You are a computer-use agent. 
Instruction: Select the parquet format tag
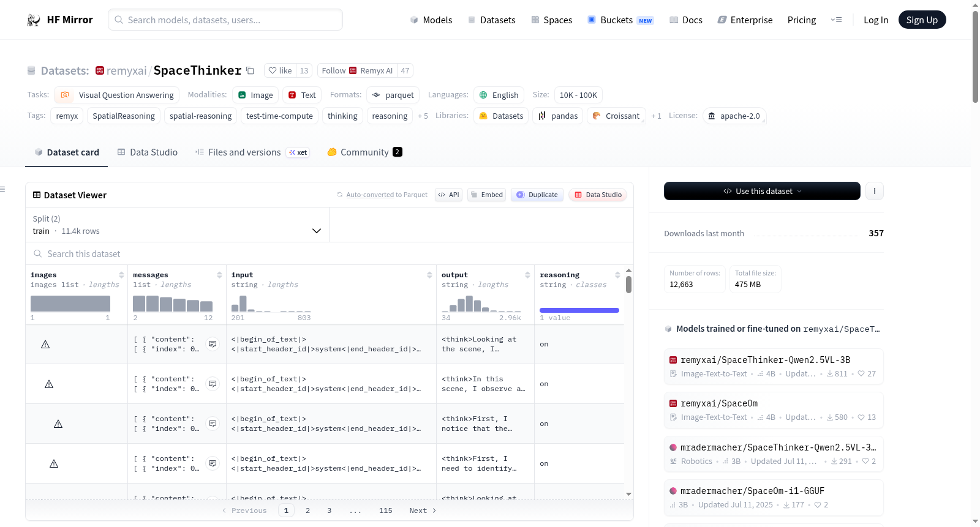tap(393, 95)
